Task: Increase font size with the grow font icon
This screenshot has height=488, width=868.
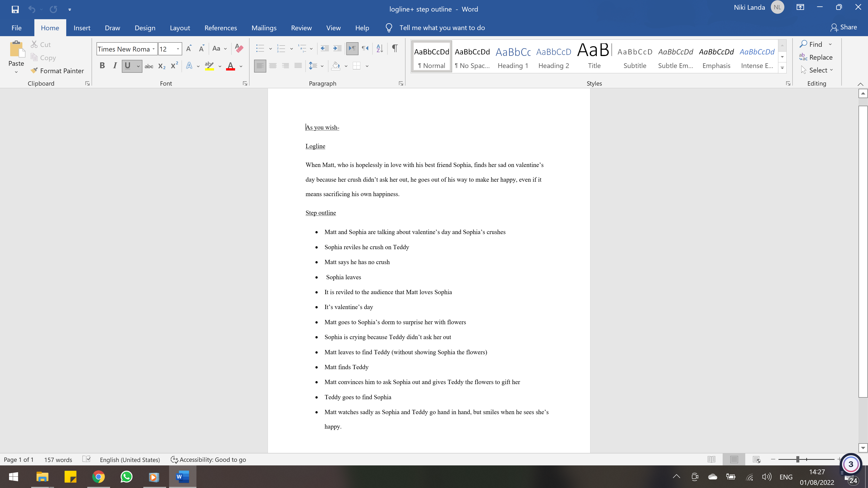Action: pos(189,49)
